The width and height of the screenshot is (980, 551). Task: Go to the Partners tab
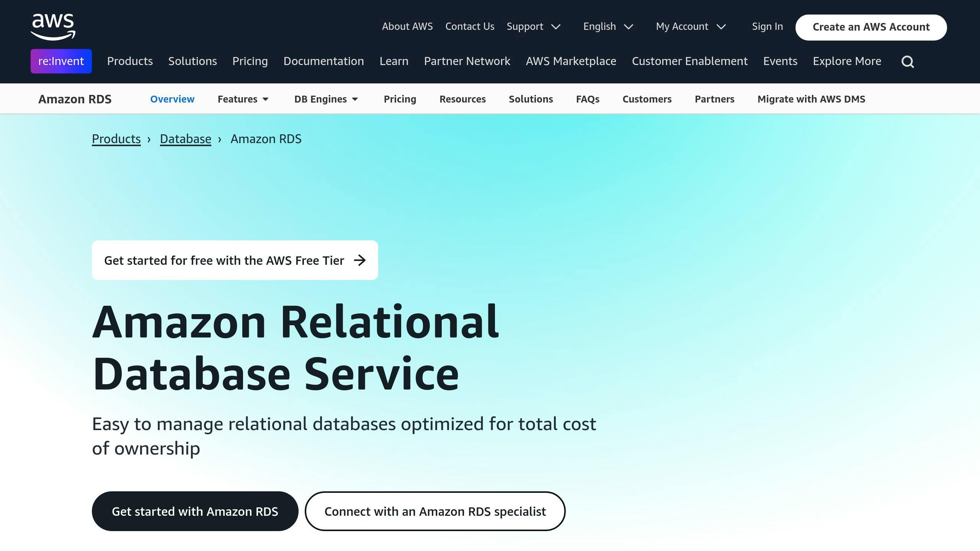[x=714, y=99]
